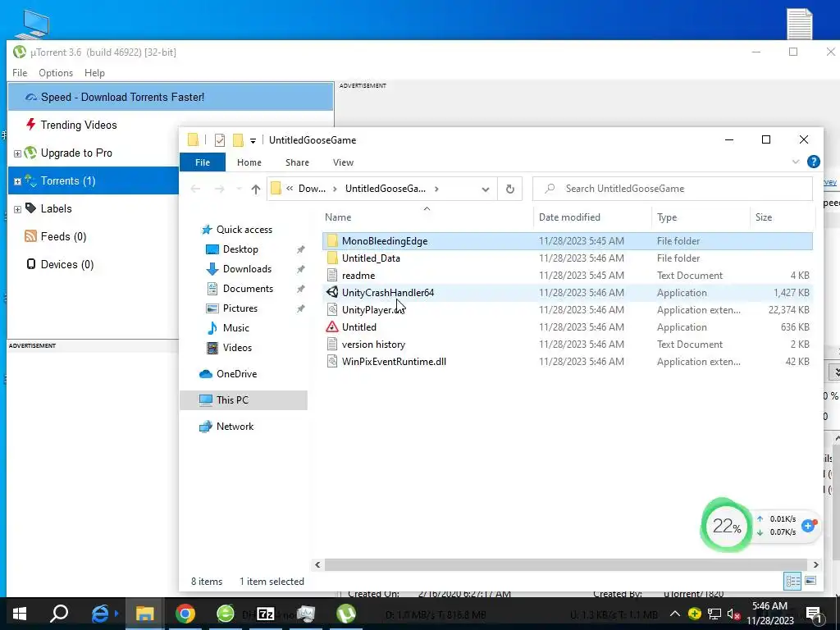This screenshot has width=840, height=630.
Task: Click the horizontal scrollbar track in Explorer
Action: click(x=566, y=564)
